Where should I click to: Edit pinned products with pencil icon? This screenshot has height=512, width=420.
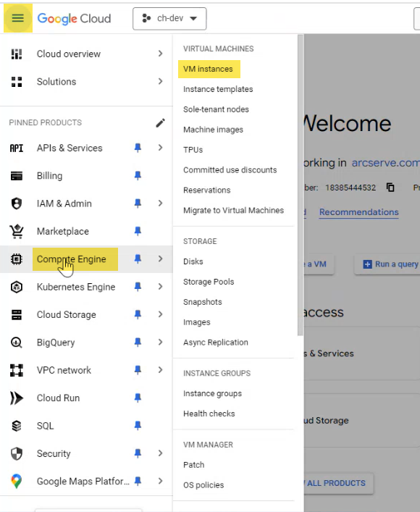160,123
